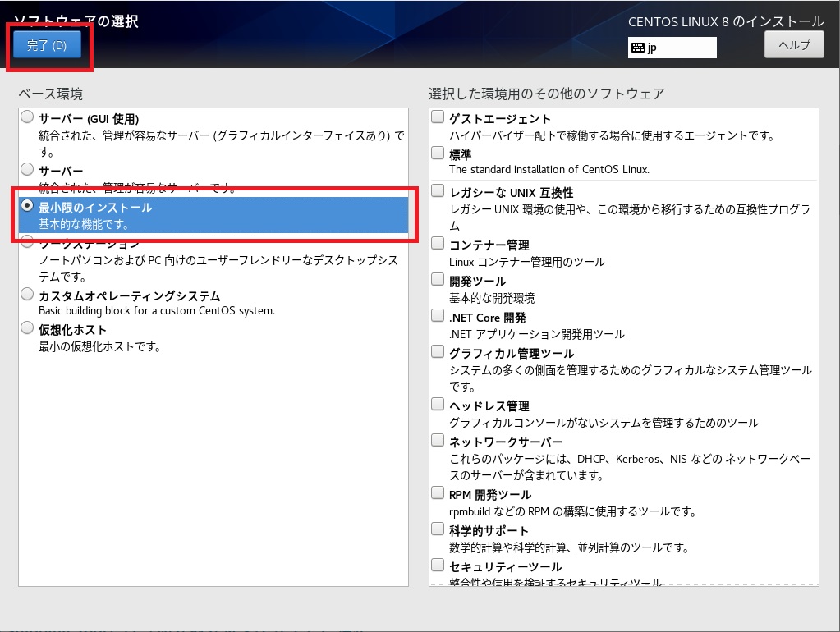Image resolution: width=840 pixels, height=632 pixels.
Task: Check the レガシーな UNIX 互換性 box
Action: point(438,190)
